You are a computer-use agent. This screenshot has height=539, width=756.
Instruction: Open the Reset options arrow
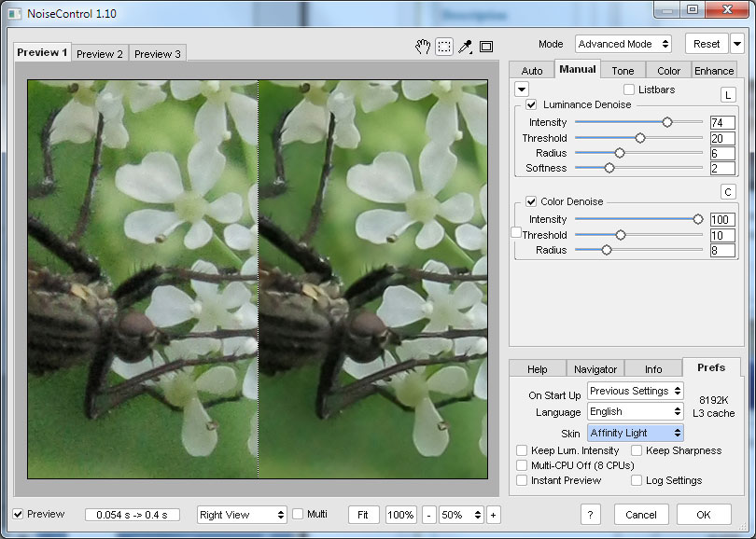point(737,44)
